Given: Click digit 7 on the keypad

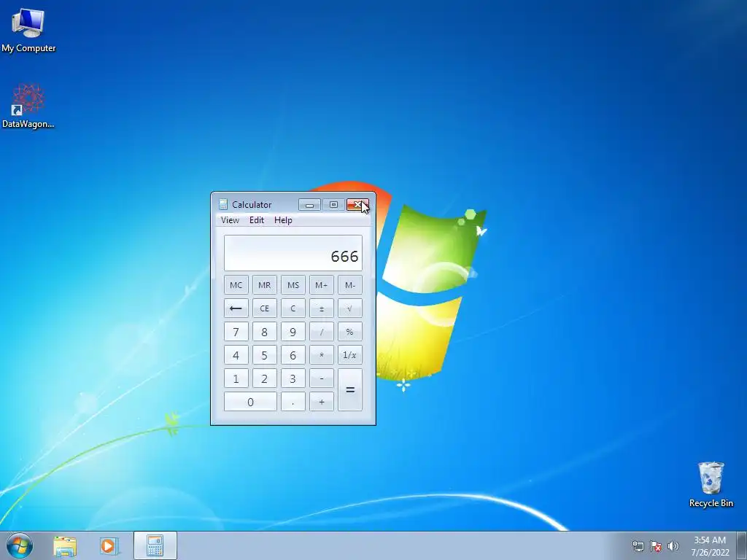Looking at the screenshot, I should 236,332.
